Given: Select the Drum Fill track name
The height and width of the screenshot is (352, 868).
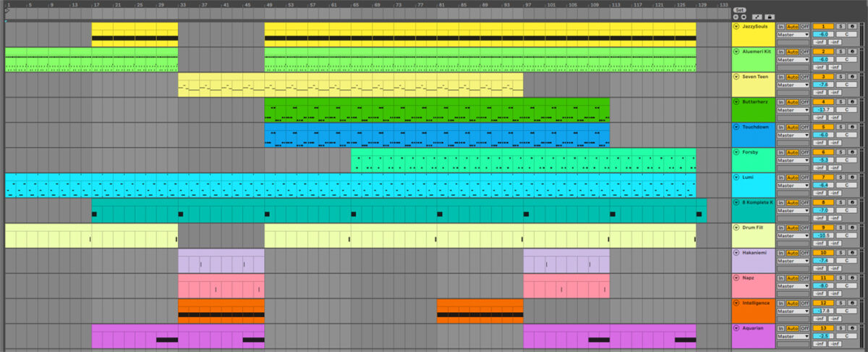Looking at the screenshot, I should click(x=753, y=227).
